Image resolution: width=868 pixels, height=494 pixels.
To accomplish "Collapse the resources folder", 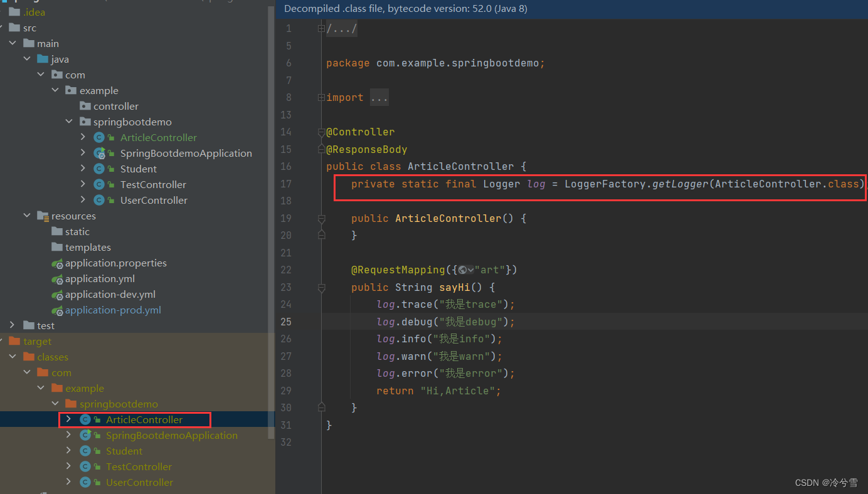I will 27,216.
